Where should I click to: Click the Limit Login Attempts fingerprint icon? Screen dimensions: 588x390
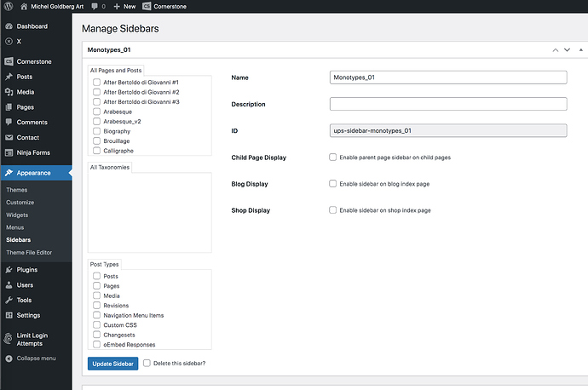click(x=8, y=339)
